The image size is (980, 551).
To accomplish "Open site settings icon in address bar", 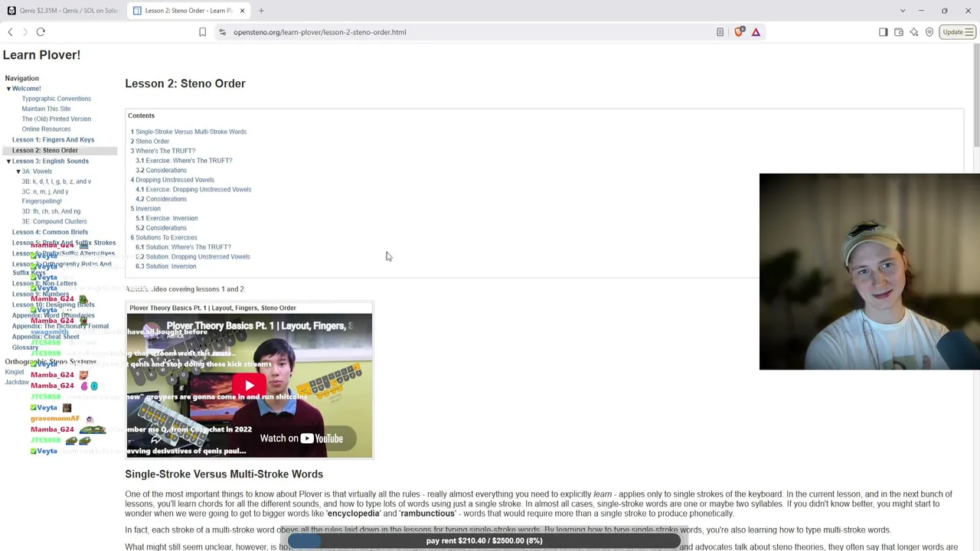I will pos(222,32).
